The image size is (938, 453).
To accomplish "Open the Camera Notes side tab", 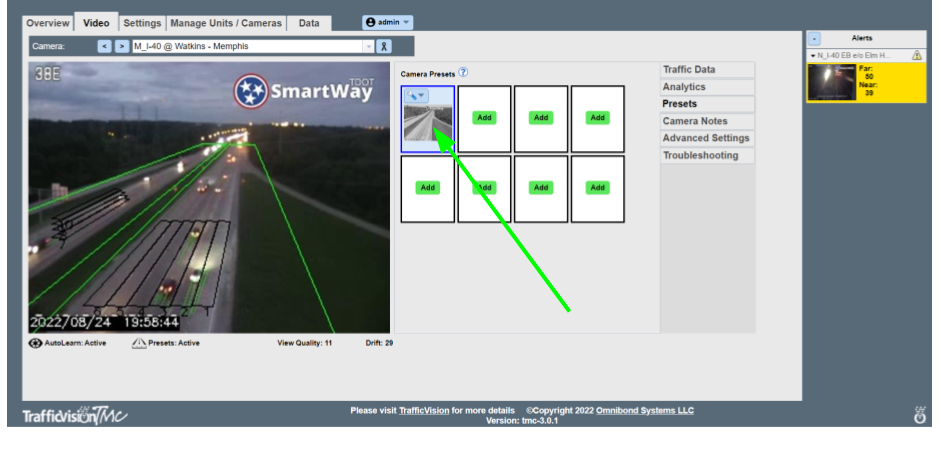I will coord(707,121).
